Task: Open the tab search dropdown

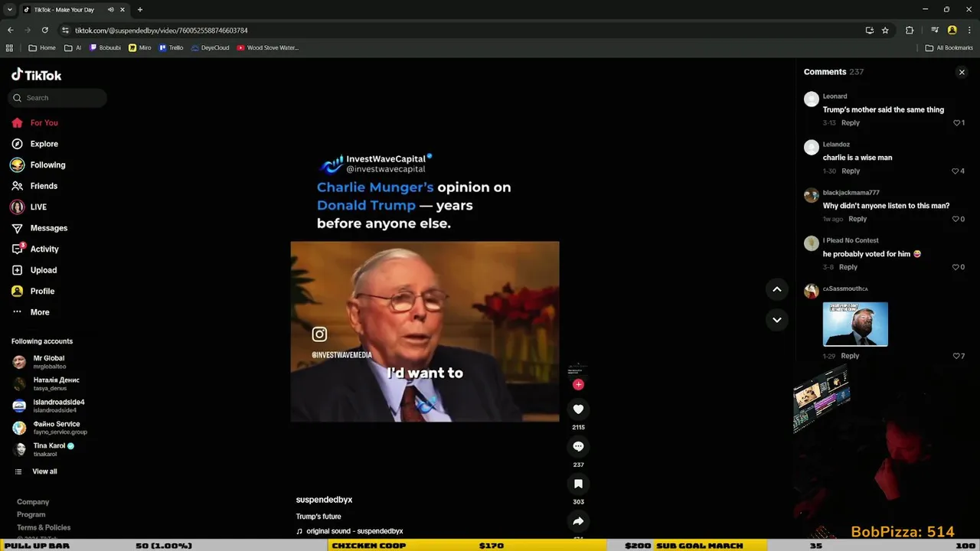Action: pyautogui.click(x=9, y=10)
